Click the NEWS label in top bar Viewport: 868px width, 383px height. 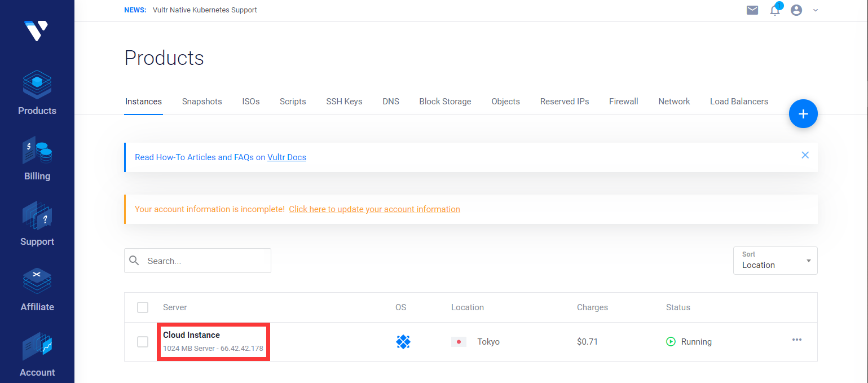(x=135, y=10)
